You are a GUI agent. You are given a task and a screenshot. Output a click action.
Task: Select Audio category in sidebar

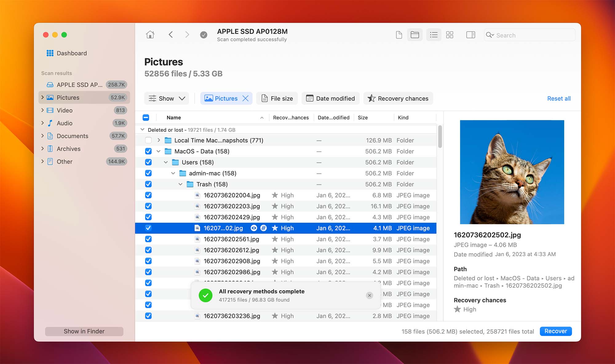(x=84, y=123)
